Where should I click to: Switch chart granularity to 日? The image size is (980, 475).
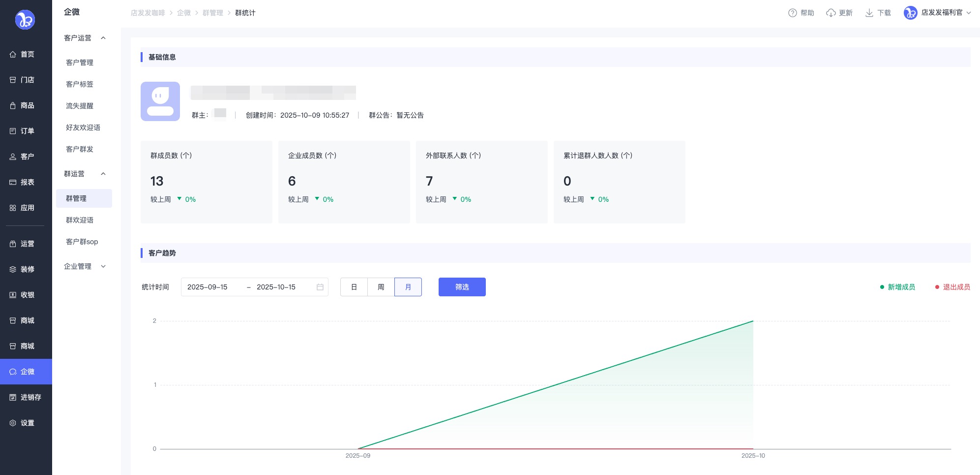354,287
